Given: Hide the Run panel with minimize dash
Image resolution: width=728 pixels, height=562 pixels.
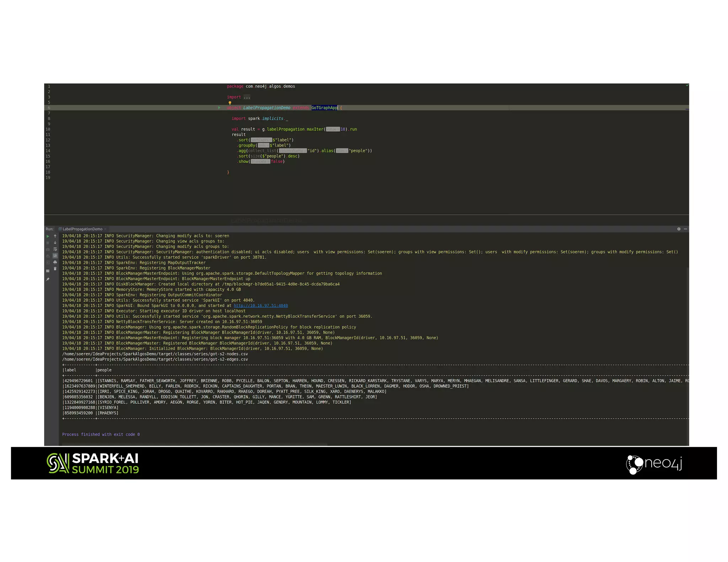Looking at the screenshot, I should [685, 229].
